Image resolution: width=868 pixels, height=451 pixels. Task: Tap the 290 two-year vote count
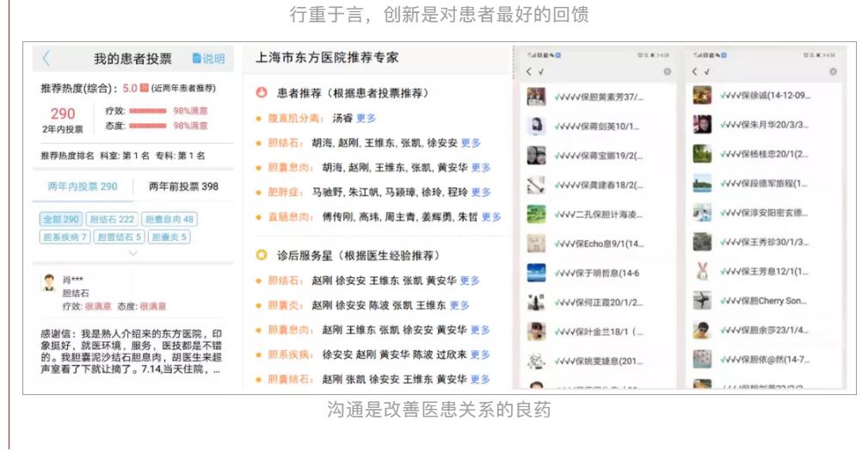click(x=63, y=114)
